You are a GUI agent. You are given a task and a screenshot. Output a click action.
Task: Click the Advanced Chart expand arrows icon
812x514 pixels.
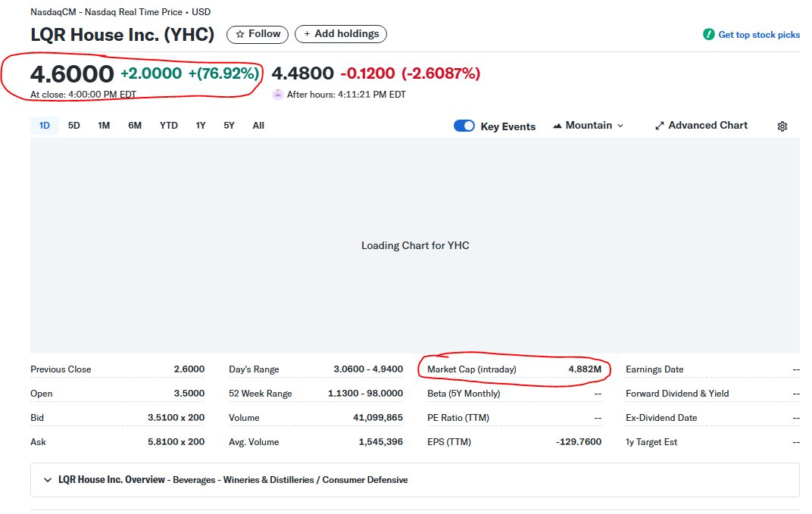[659, 126]
